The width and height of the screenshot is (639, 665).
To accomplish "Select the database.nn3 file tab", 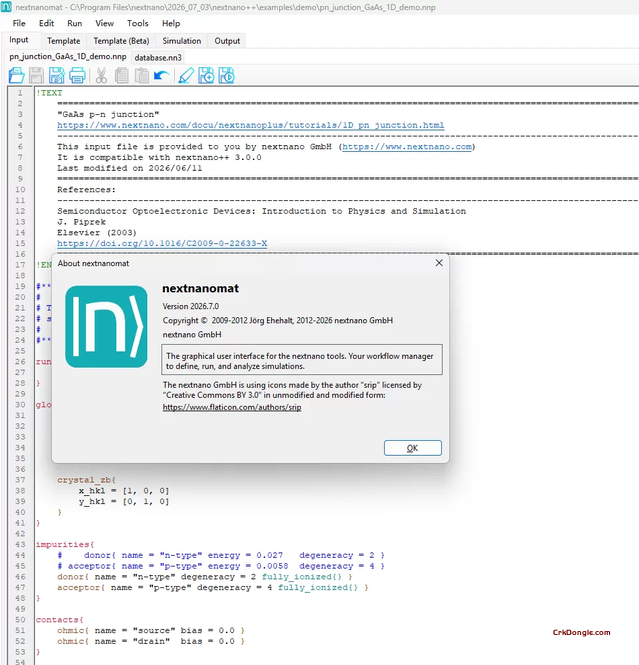I will (x=158, y=57).
